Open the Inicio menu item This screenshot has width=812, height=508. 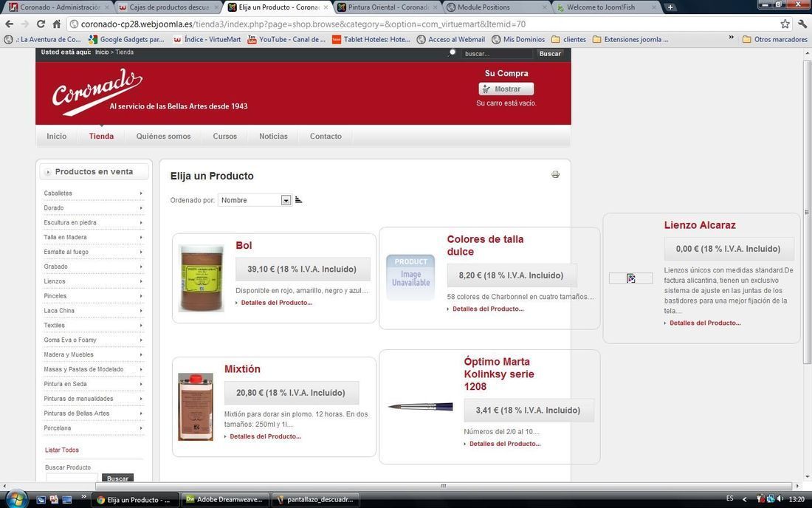56,136
